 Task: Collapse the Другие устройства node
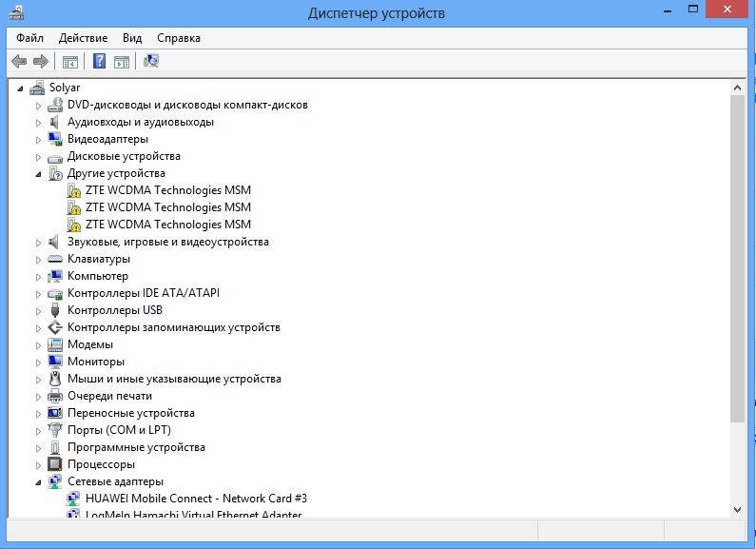39,175
